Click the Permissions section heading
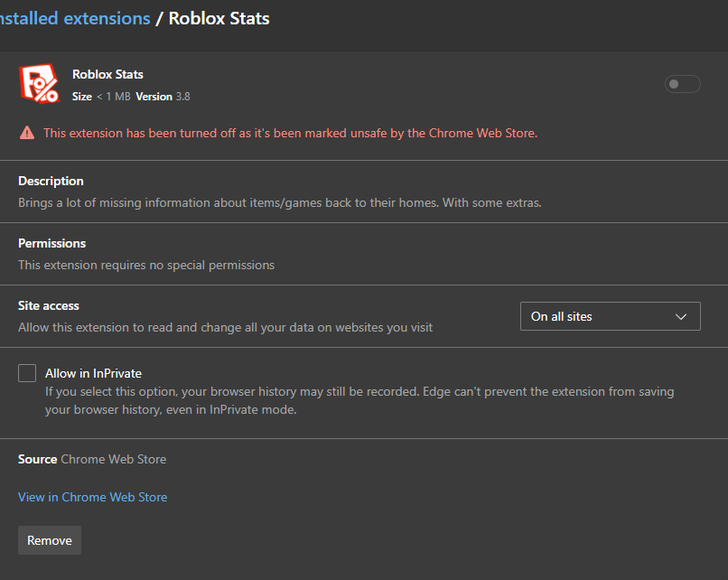Screen dimensions: 728x580 (52, 243)
